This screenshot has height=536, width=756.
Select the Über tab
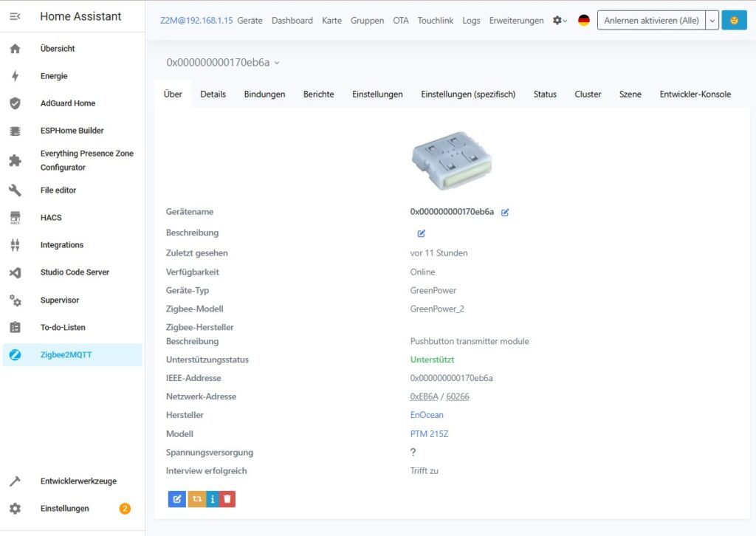click(173, 95)
